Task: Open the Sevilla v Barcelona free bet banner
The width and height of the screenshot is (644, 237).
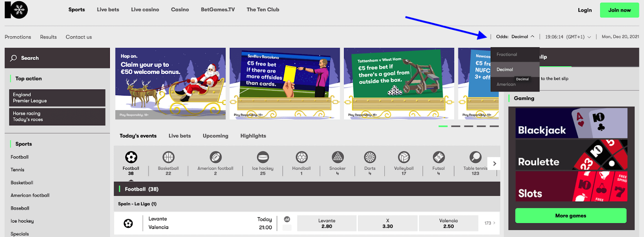Action: [x=285, y=83]
